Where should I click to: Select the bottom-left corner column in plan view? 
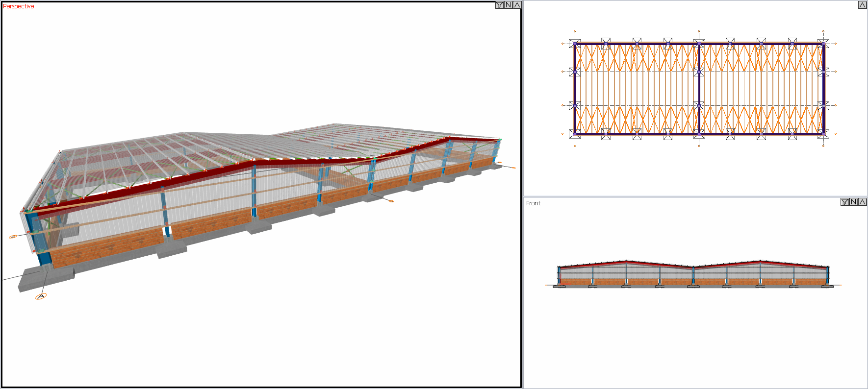[575, 133]
